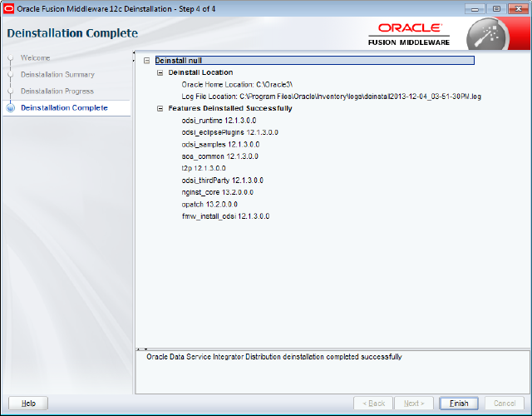This screenshot has width=532, height=416.
Task: Click the installer wand globe icon
Action: pos(488,35)
